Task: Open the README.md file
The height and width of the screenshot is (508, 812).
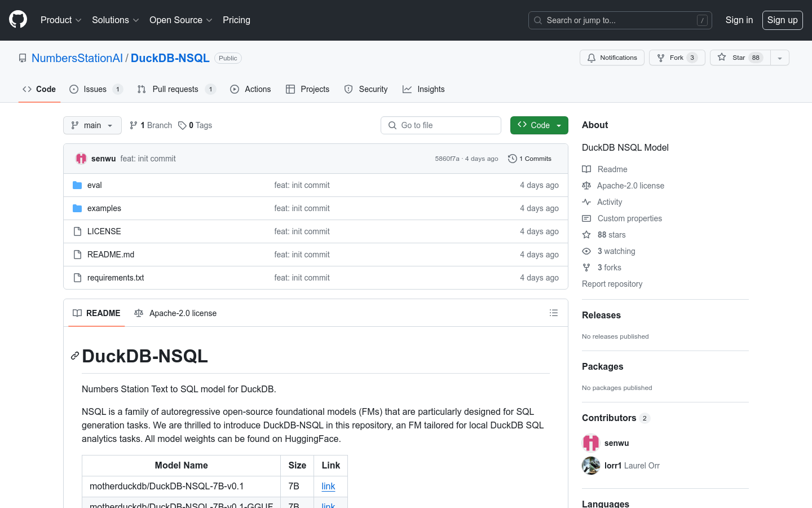Action: [x=111, y=255]
